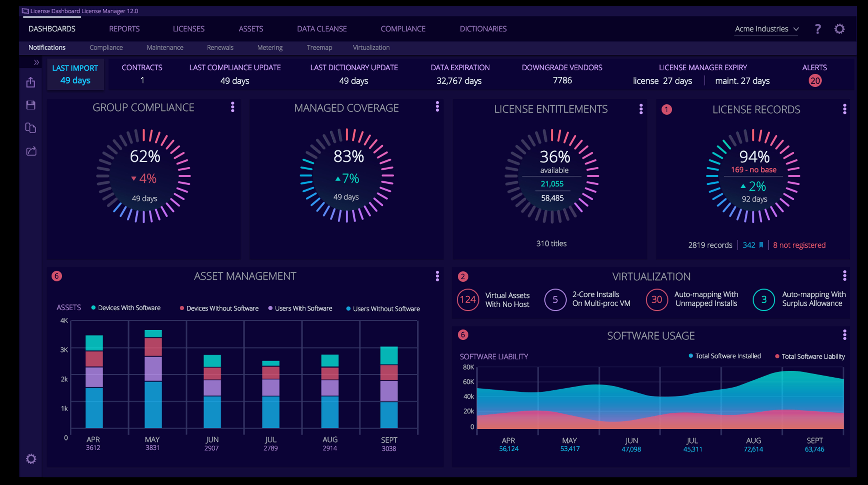868x485 pixels.
Task: Open settings via the gear icon top right
Action: [x=839, y=29]
